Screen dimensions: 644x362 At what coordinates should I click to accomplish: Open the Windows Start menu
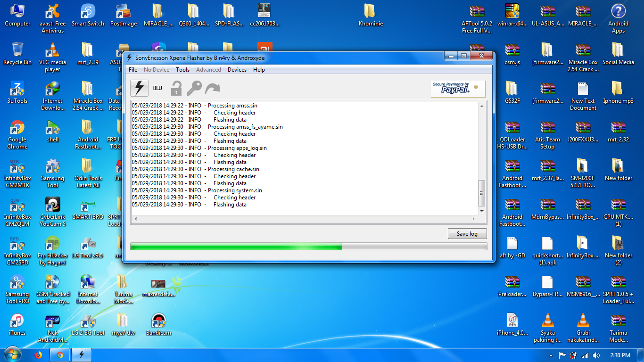[13, 355]
